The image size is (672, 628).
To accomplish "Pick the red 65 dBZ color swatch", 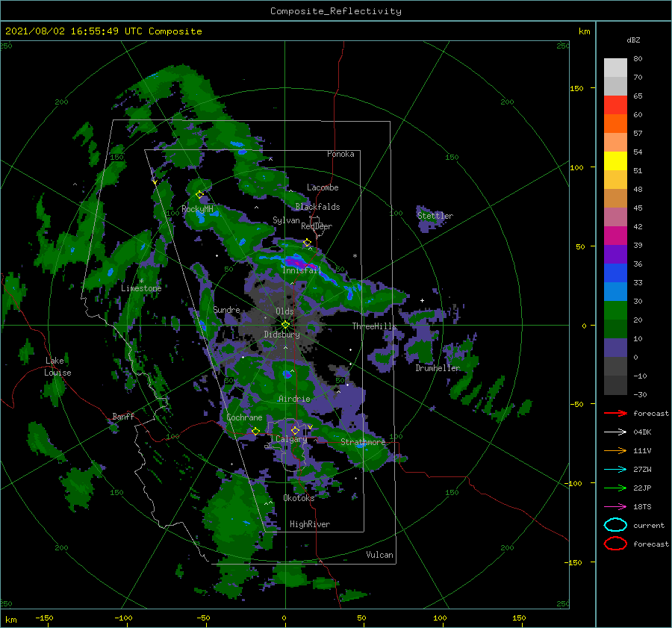I will [615, 105].
